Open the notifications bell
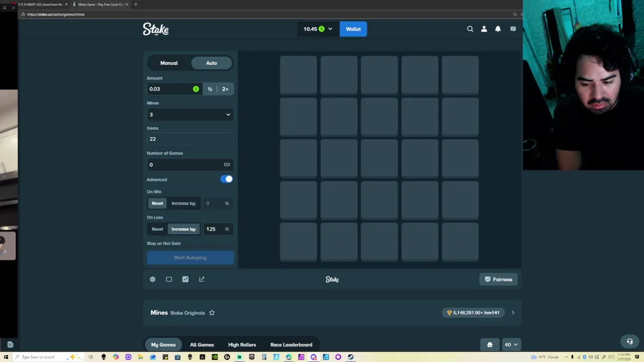644x362 pixels. pos(498,29)
